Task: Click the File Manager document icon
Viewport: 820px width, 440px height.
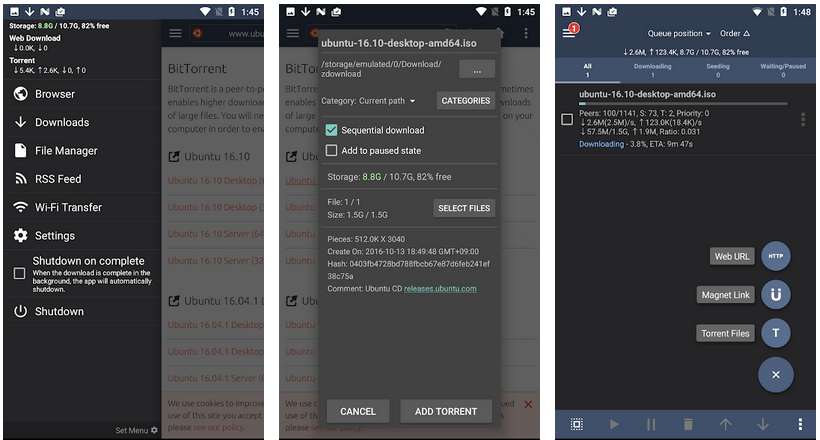Action: pyautogui.click(x=20, y=151)
